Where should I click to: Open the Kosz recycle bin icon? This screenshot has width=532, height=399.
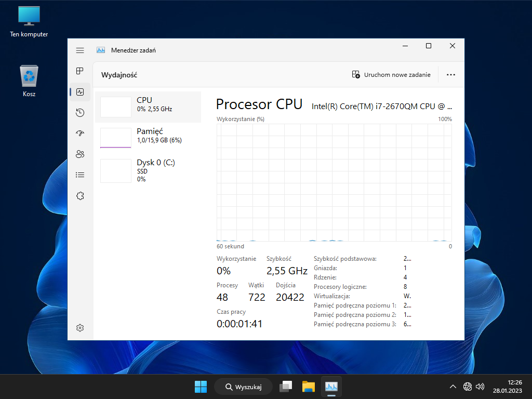[x=29, y=81]
